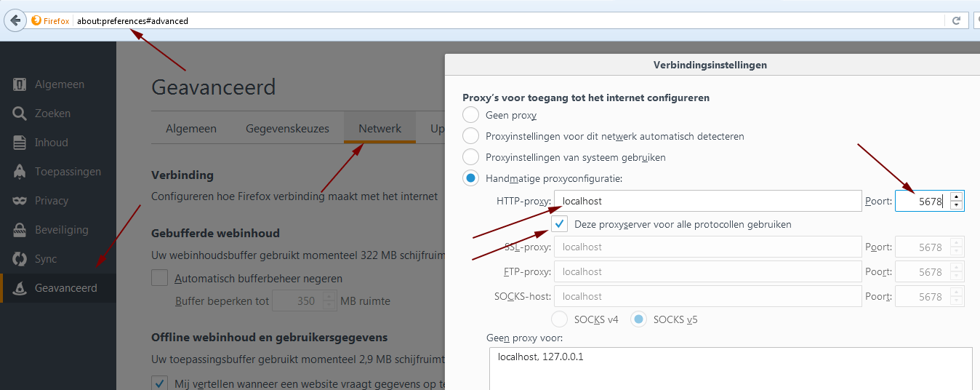Image resolution: width=980 pixels, height=390 pixels.
Task: Click the 'Geen proxy voor' text area
Action: click(731, 368)
